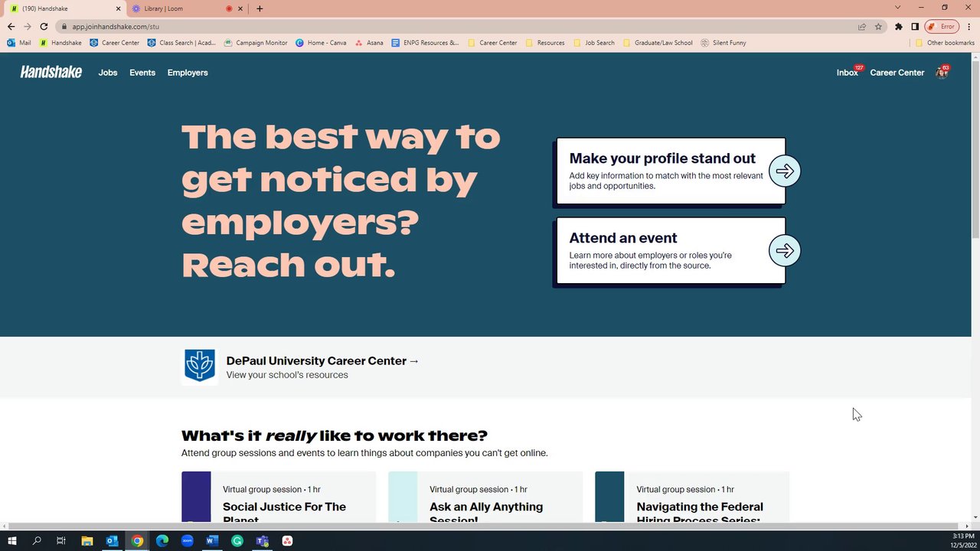Open the Handshake bookmark
The height and width of the screenshot is (551, 980).
[60, 43]
